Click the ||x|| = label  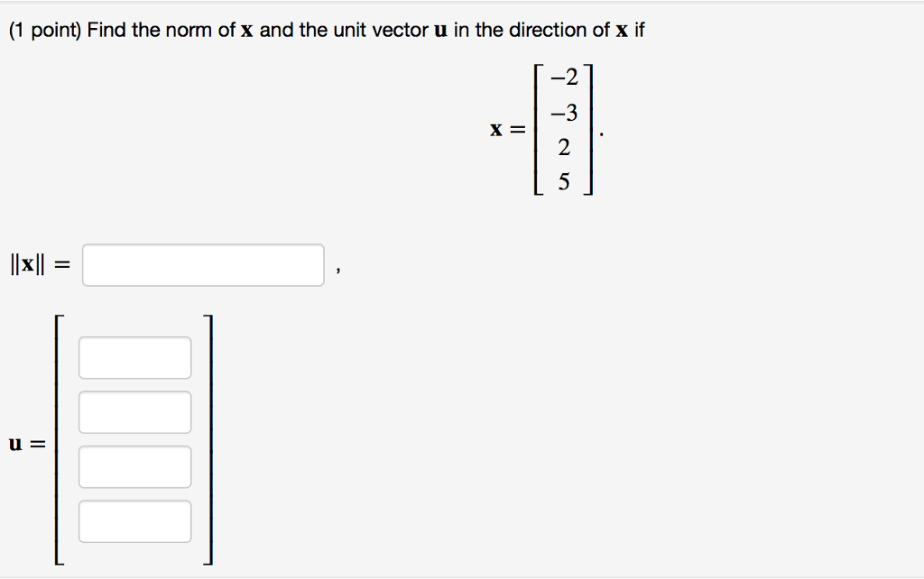click(x=36, y=264)
